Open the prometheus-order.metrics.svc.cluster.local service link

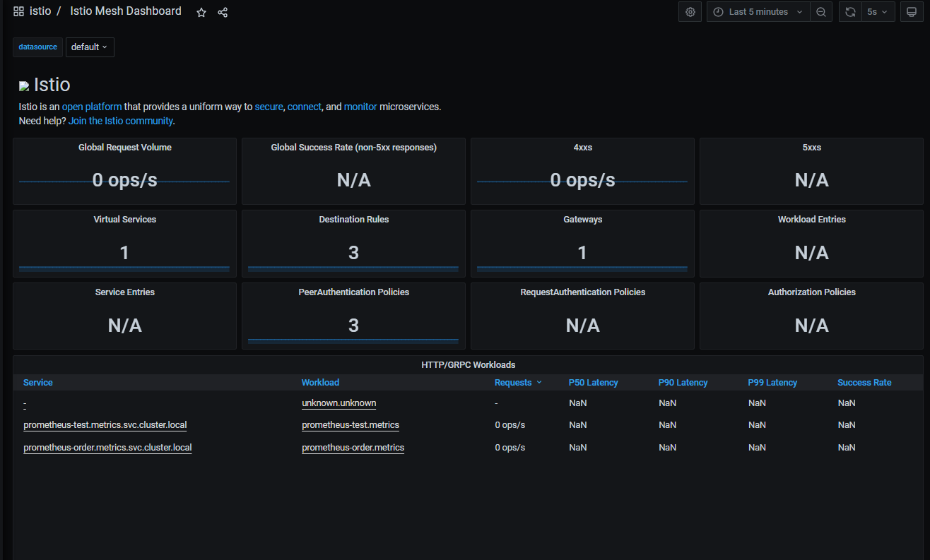107,447
